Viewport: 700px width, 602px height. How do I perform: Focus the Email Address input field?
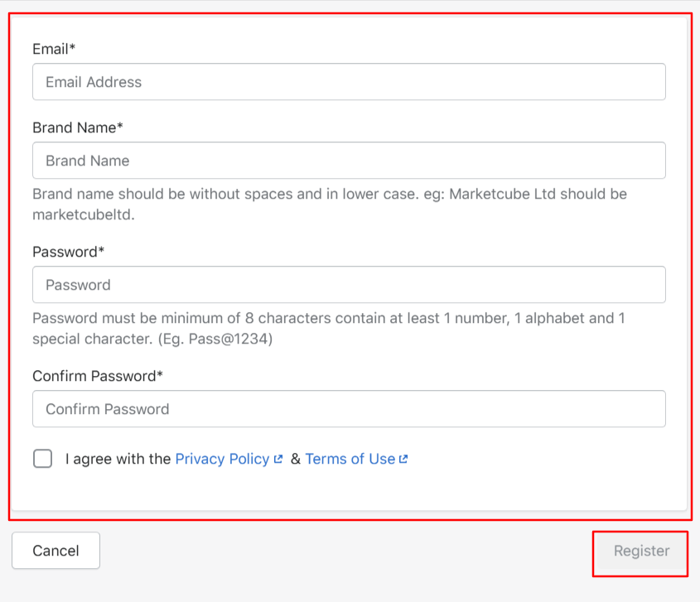click(x=349, y=82)
